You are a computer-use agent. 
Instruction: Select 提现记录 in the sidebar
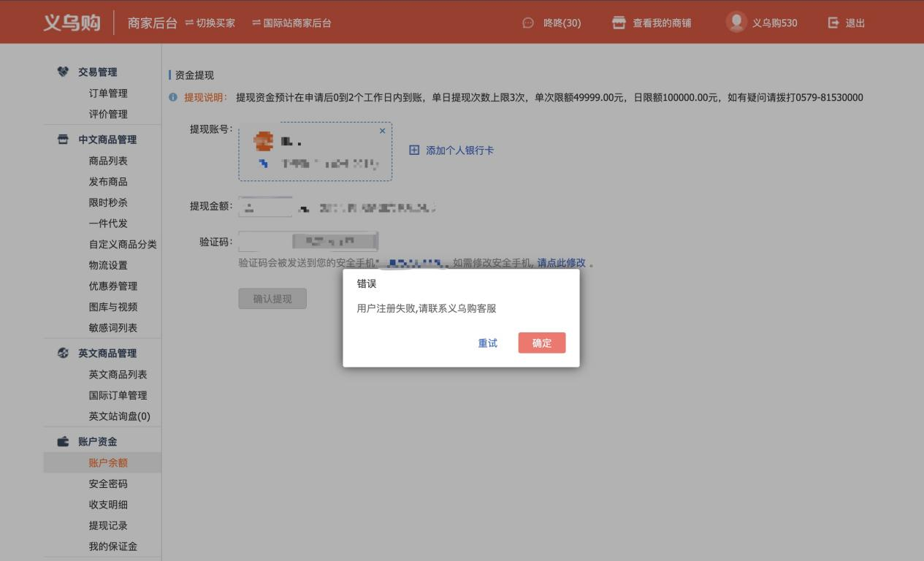108,525
